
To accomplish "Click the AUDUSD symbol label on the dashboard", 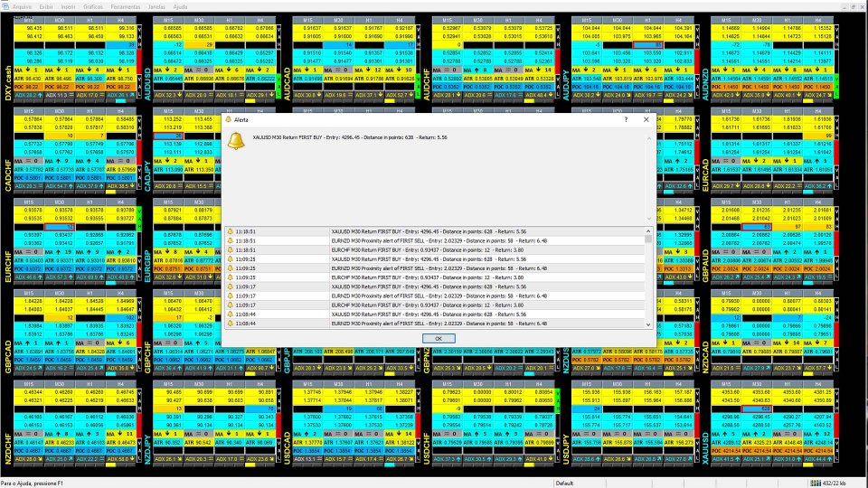I will tap(147, 84).
